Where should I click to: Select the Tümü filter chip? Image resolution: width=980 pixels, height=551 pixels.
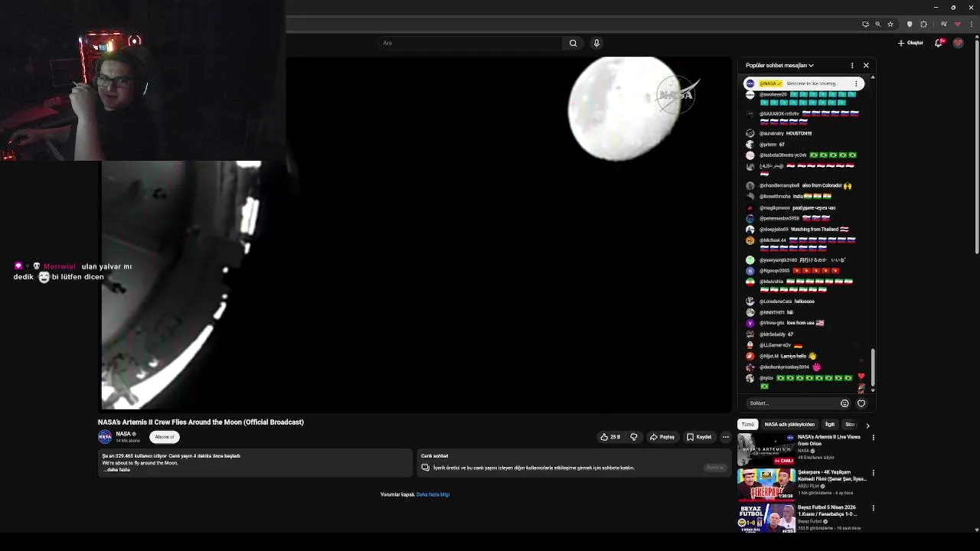pos(747,424)
